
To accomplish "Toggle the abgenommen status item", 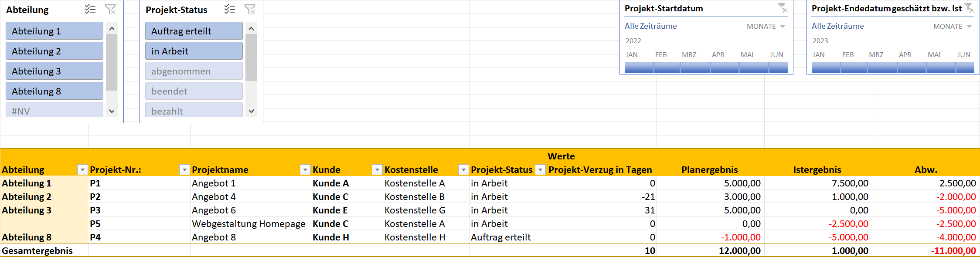I will (x=194, y=71).
